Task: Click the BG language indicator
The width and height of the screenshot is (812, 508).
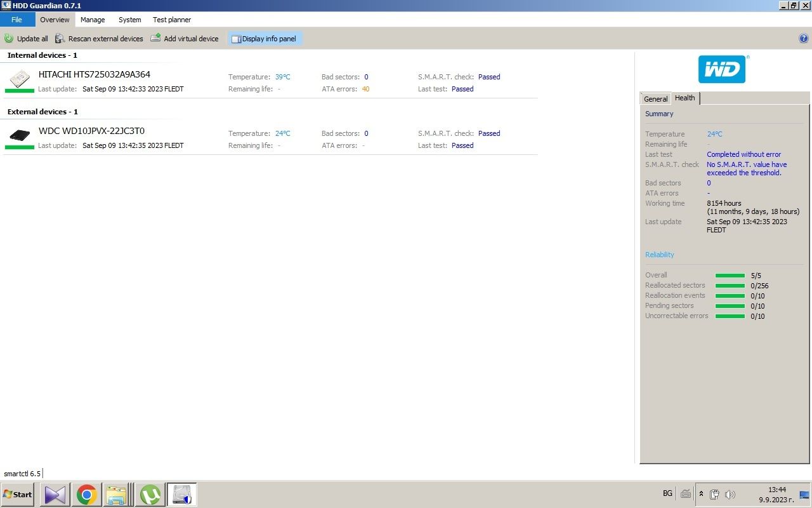Action: pos(667,493)
